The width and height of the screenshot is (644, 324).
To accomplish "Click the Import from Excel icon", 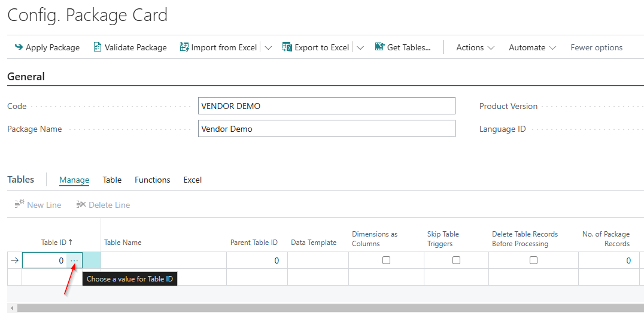I will [184, 47].
